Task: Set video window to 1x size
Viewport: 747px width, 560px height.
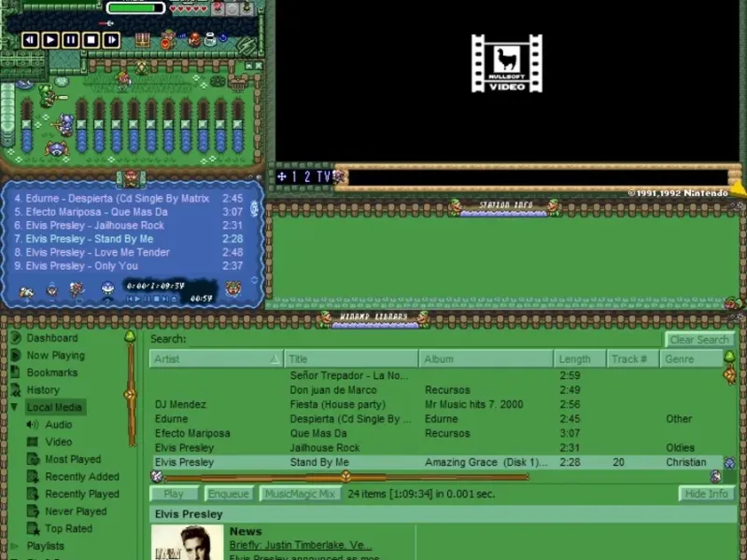Action: tap(294, 177)
